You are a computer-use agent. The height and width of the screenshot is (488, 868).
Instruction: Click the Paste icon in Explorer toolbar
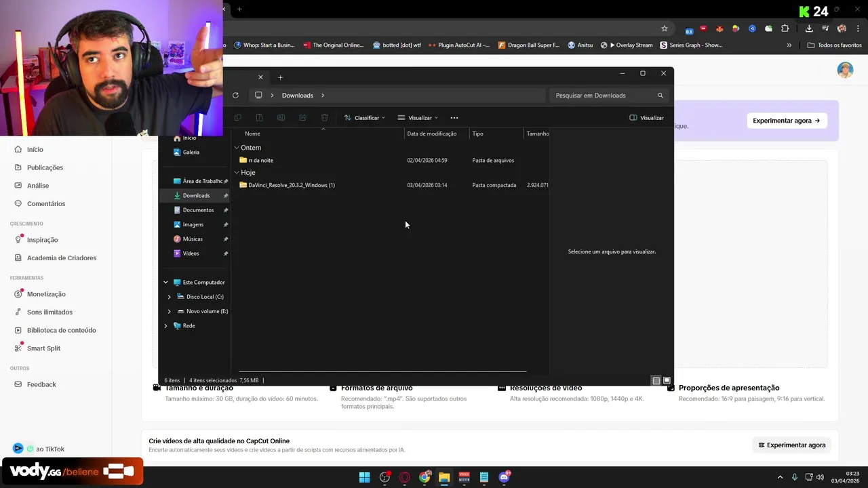pyautogui.click(x=259, y=118)
